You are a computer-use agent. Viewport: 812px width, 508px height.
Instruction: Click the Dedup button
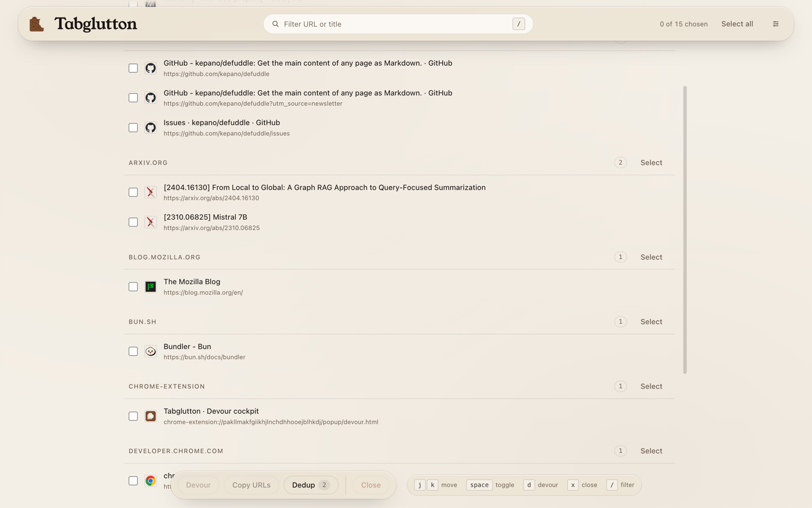[x=311, y=485]
